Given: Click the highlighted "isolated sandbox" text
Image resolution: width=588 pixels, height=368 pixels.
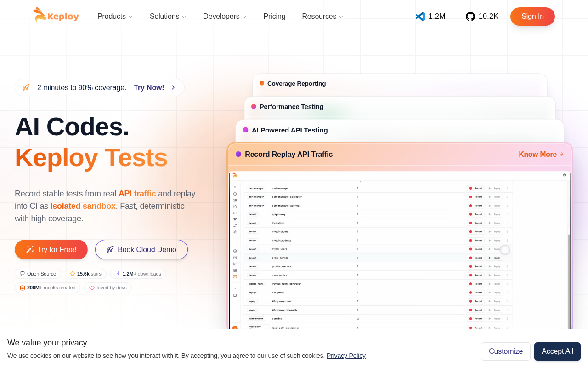Looking at the screenshot, I should tap(83, 206).
